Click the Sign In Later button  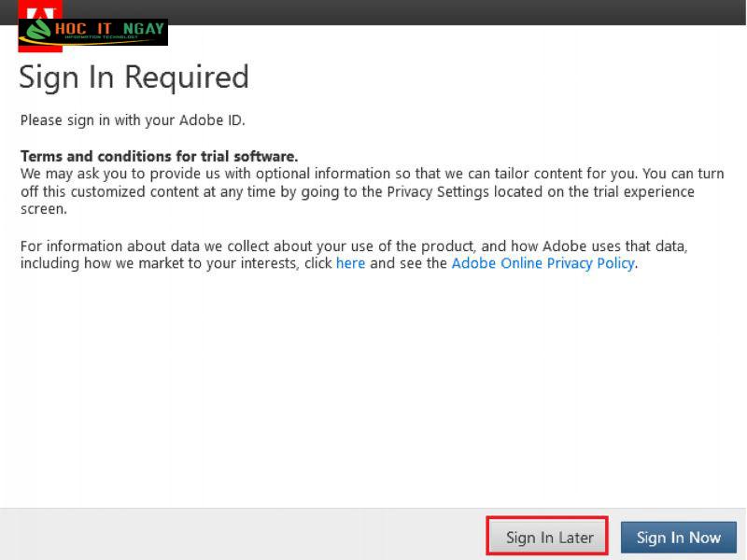tap(547, 537)
